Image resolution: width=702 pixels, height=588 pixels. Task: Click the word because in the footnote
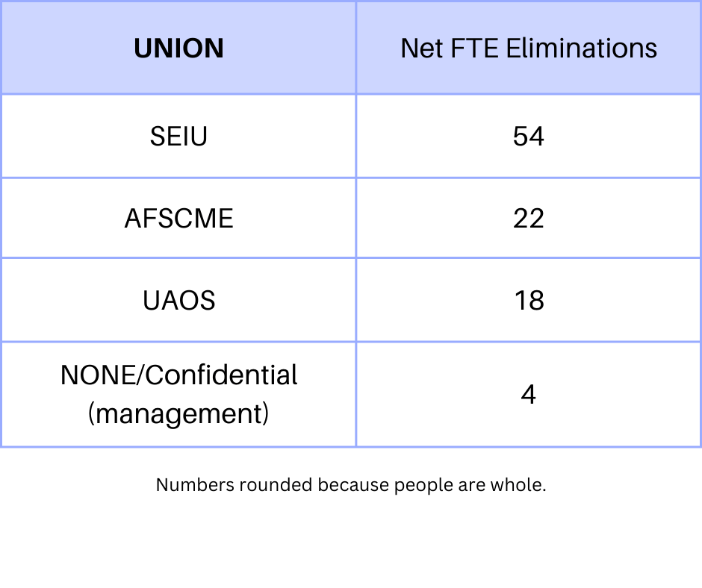[x=353, y=485]
